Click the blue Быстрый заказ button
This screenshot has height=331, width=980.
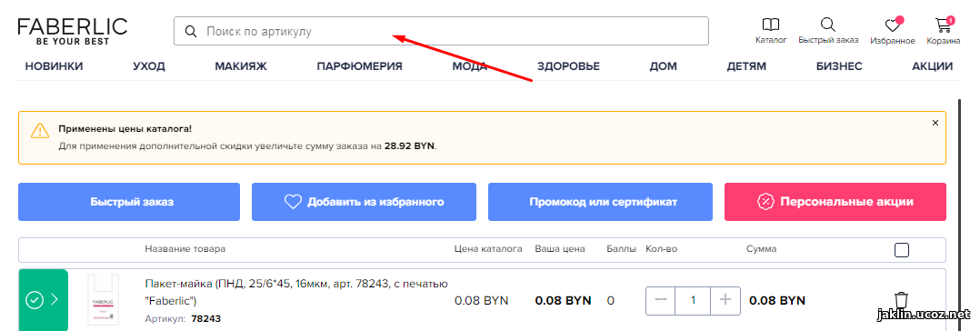tap(129, 202)
